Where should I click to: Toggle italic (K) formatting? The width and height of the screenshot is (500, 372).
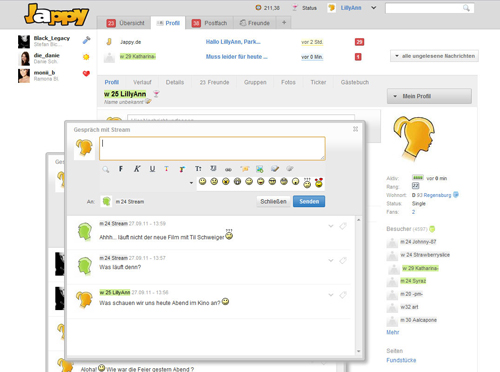tap(137, 169)
